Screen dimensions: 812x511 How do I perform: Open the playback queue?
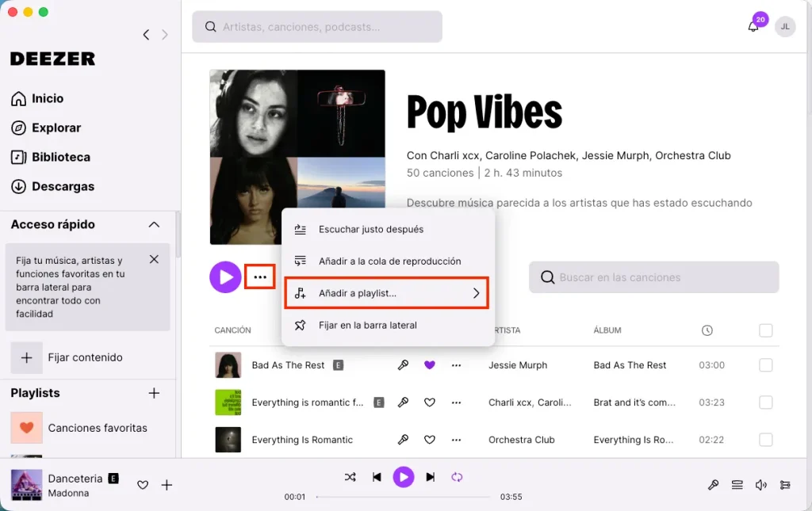tap(737, 485)
